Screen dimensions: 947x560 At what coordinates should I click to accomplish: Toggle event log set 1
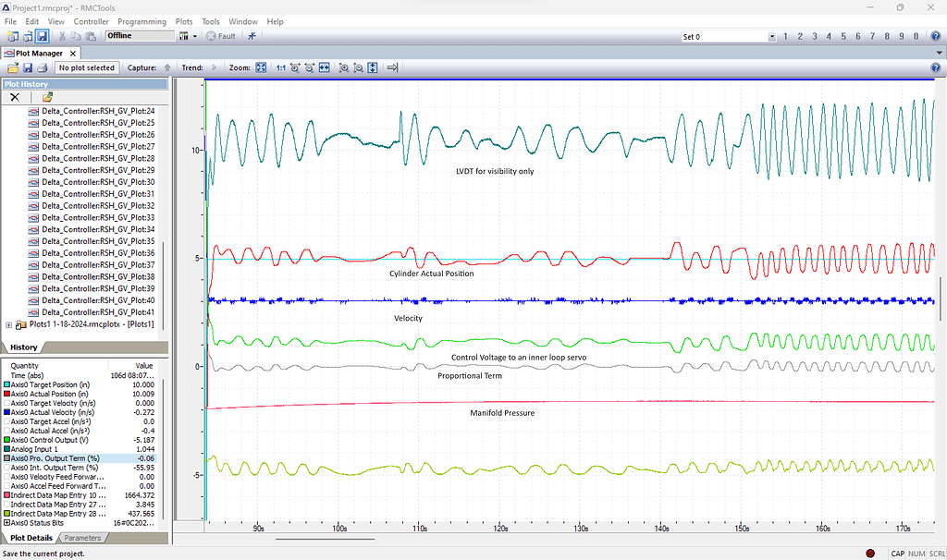click(x=787, y=36)
